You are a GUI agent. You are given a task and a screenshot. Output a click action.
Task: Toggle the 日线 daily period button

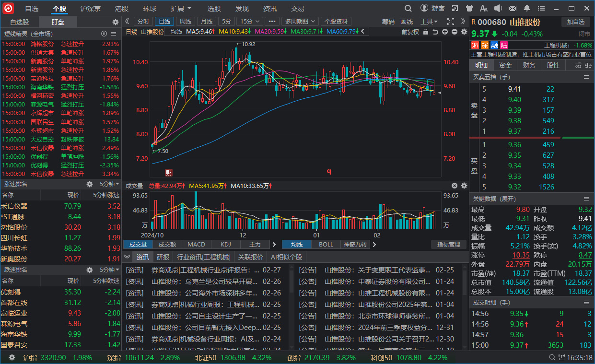pyautogui.click(x=164, y=22)
